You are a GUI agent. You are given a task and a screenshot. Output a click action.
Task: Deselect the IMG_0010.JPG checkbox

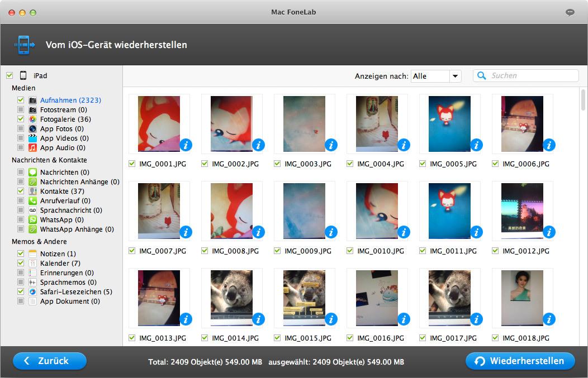350,251
